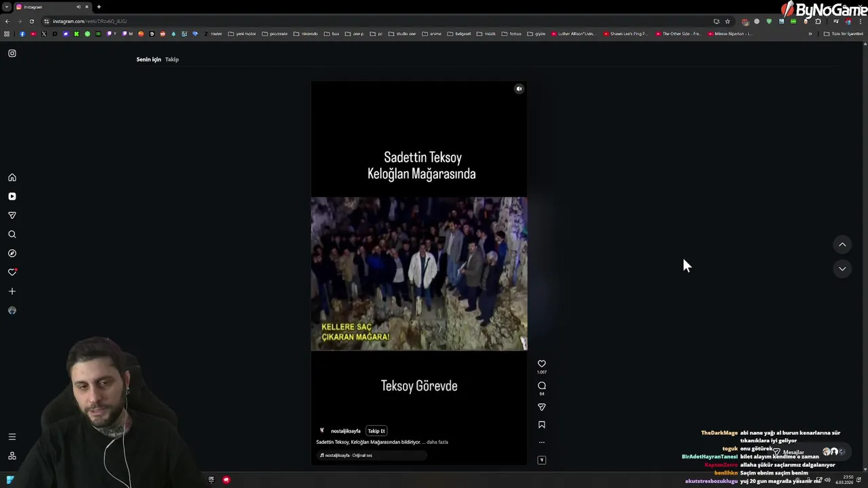
Task: Save the reel with bookmark icon
Action: (542, 425)
